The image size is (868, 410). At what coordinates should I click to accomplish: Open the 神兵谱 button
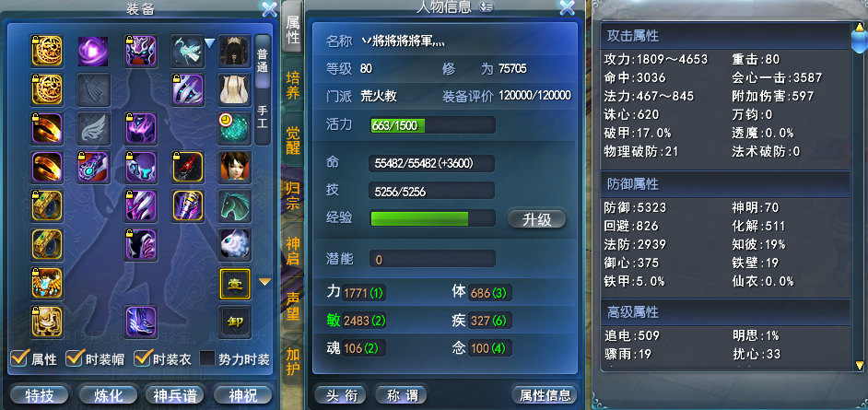pyautogui.click(x=174, y=395)
